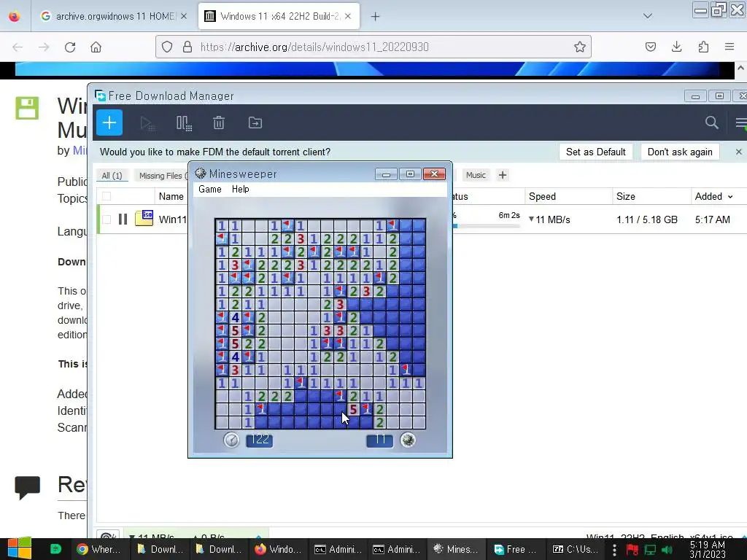Select the Music filter tab
747x560 pixels.
476,175
